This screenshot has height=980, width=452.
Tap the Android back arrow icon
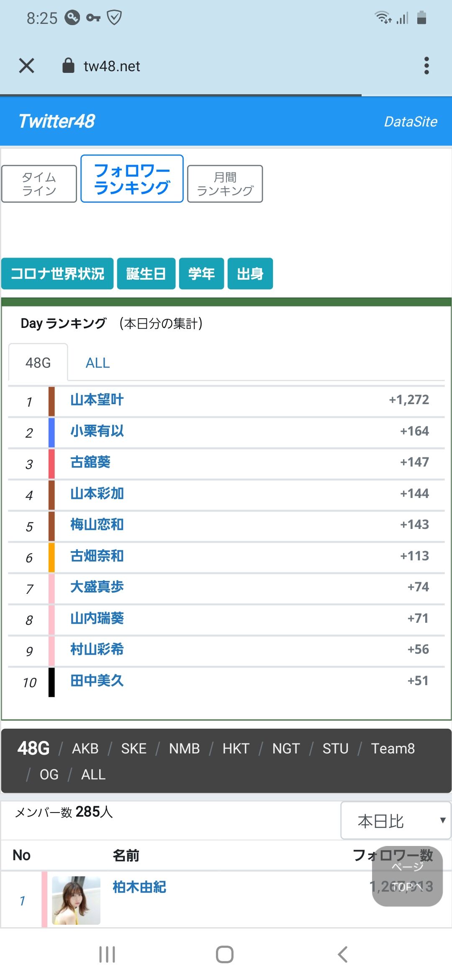coord(343,954)
